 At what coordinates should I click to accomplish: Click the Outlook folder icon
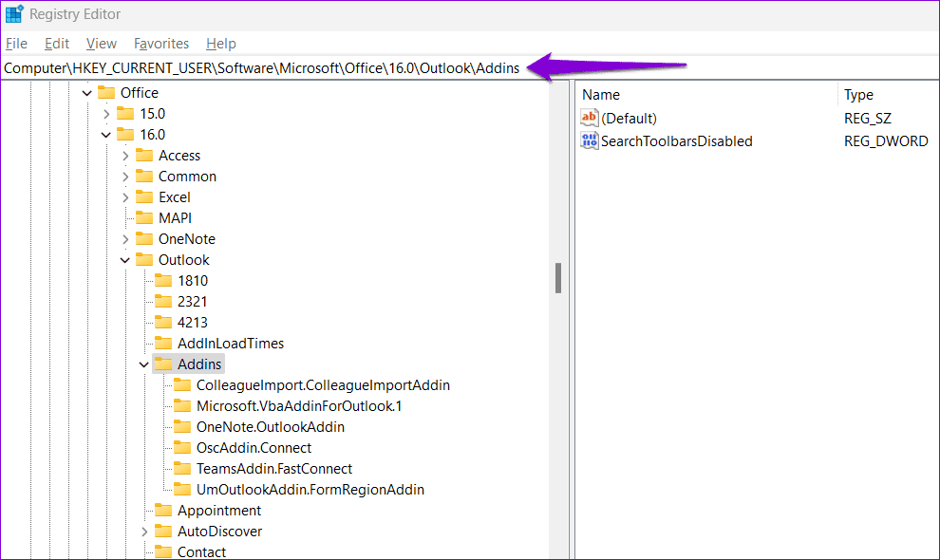point(144,260)
